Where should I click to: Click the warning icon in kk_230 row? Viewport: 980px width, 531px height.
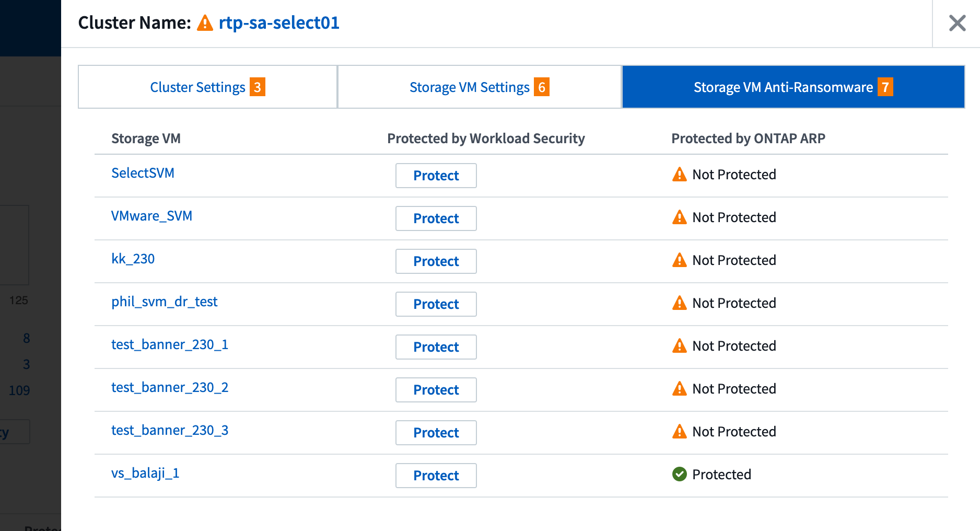[x=679, y=260]
